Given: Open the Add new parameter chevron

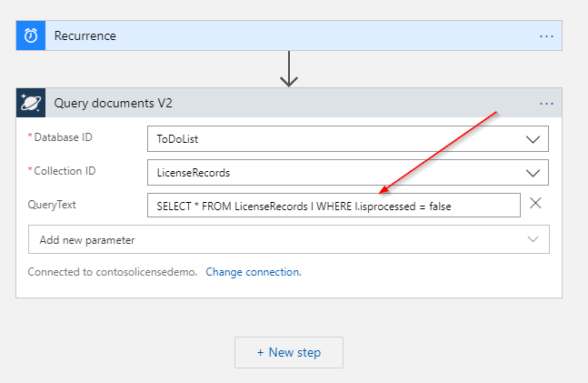Looking at the screenshot, I should click(x=532, y=239).
